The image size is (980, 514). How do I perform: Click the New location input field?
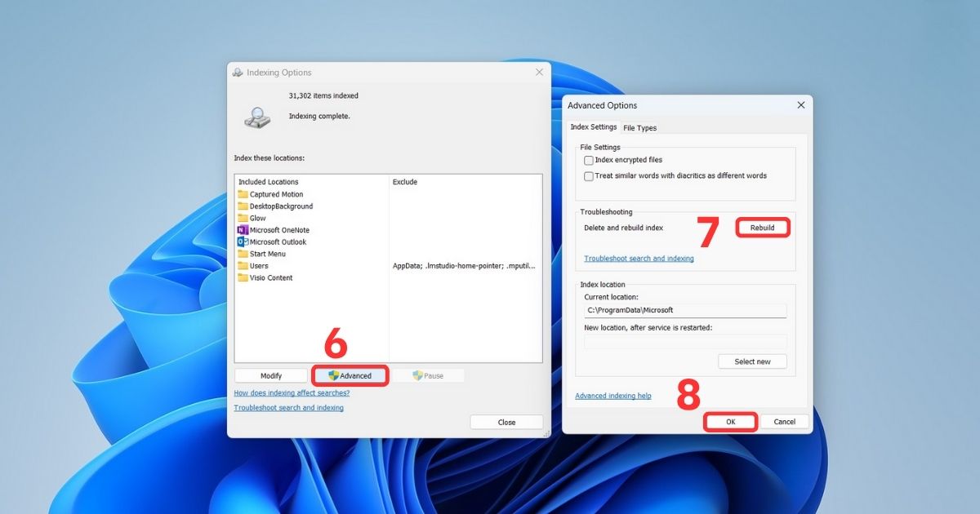click(684, 341)
